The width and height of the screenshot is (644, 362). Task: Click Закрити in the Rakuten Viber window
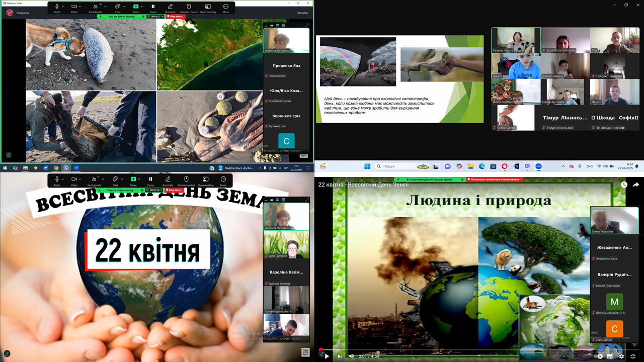point(302,13)
